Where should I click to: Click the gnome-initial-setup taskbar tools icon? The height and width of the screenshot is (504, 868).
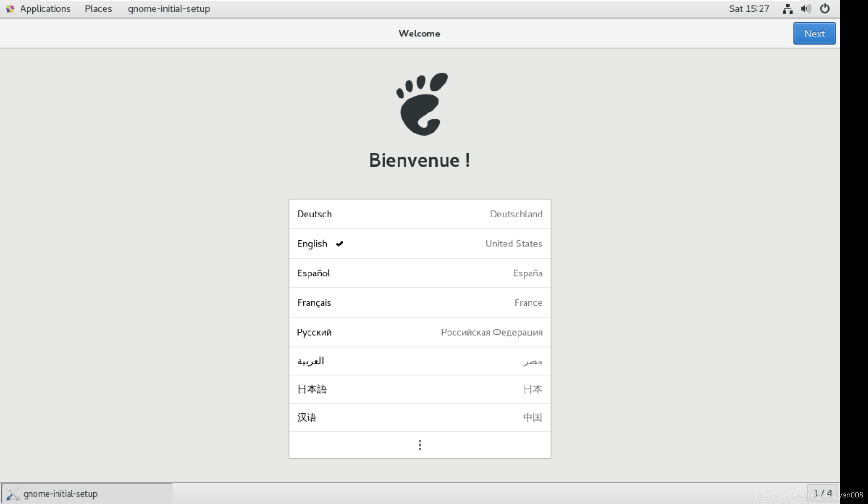pos(13,494)
